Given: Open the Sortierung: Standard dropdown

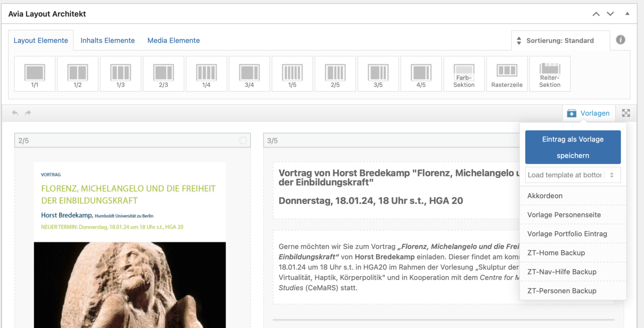Looking at the screenshot, I should pyautogui.click(x=561, y=41).
